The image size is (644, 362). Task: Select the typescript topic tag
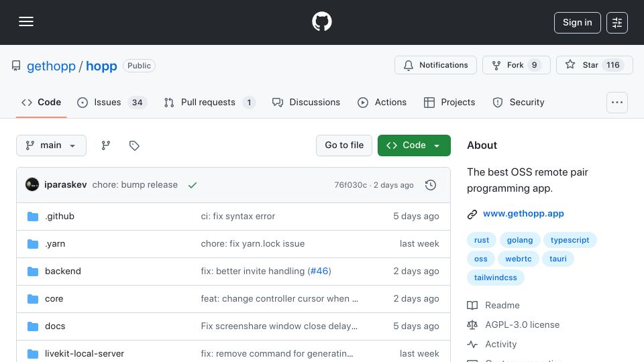point(570,240)
